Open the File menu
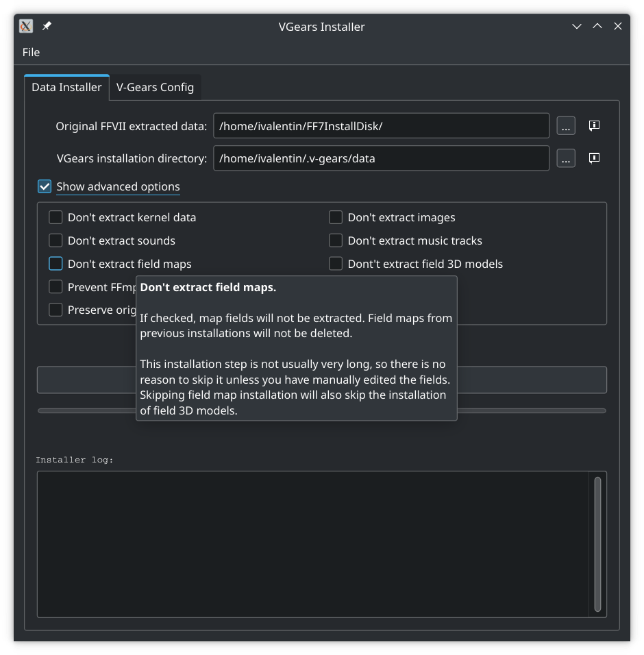Viewport: 644px width, 655px height. 31,52
